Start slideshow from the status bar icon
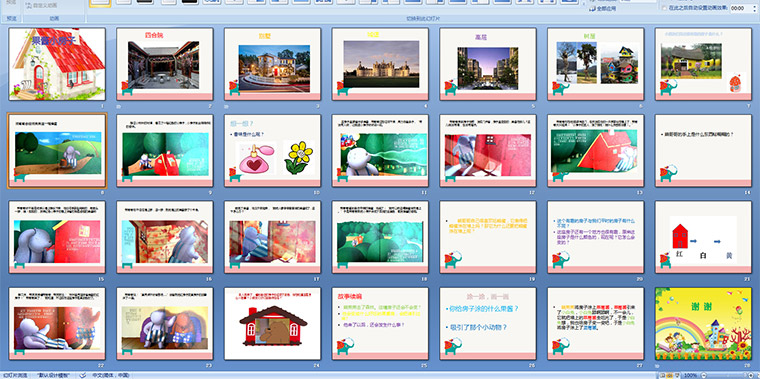760x379 pixels. click(677, 376)
